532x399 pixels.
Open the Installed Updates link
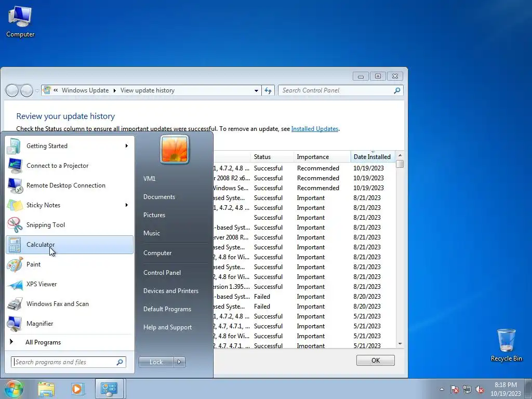coord(314,129)
